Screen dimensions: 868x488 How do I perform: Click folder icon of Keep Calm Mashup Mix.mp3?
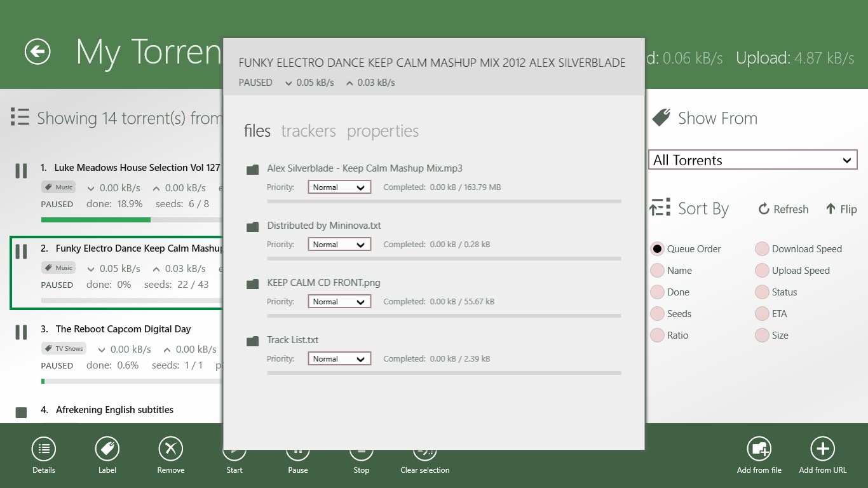point(253,170)
